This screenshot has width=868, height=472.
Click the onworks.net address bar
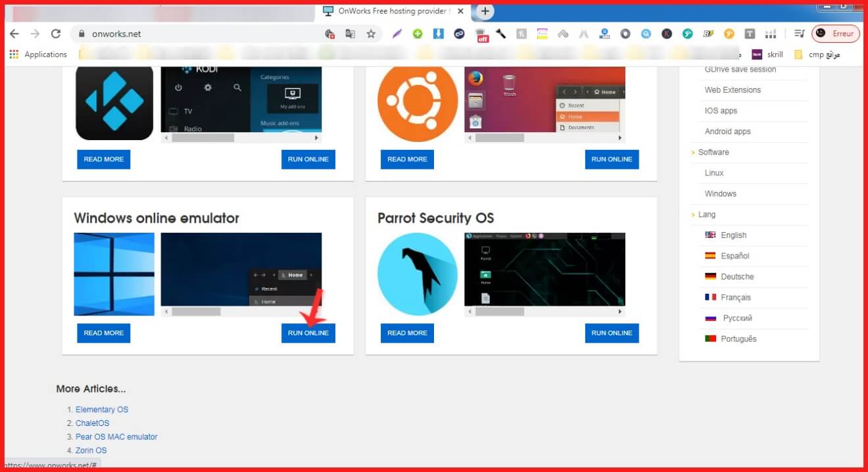click(x=197, y=34)
